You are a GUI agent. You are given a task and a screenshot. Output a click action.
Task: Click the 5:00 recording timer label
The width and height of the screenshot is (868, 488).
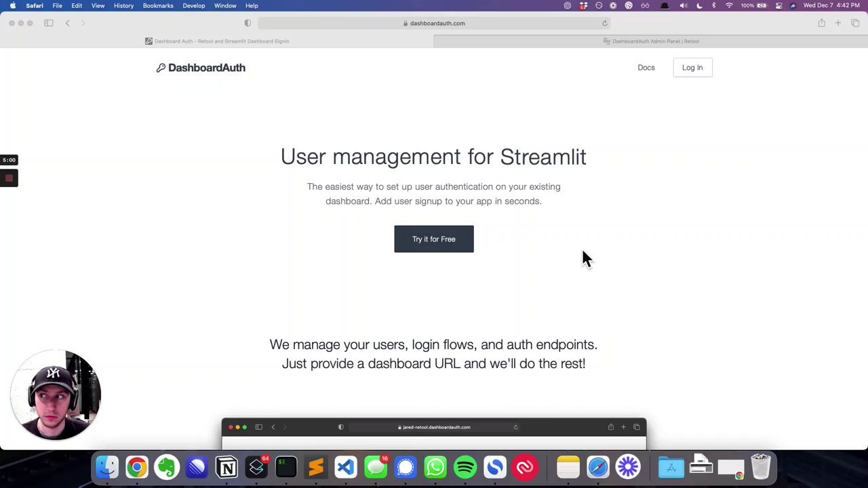[x=9, y=160]
